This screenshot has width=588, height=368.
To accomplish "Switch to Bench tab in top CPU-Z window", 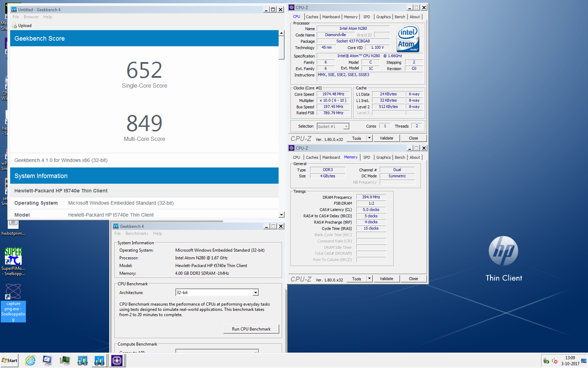I will [x=400, y=17].
